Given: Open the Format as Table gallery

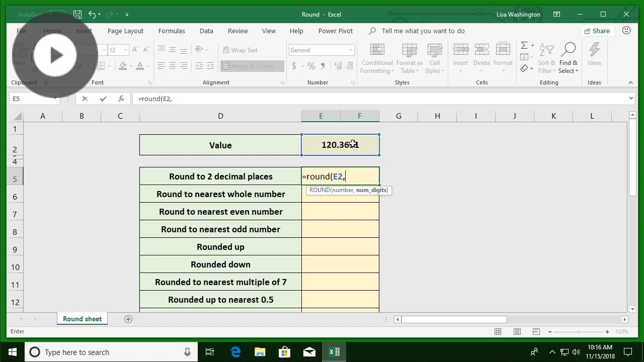Looking at the screenshot, I should click(410, 59).
